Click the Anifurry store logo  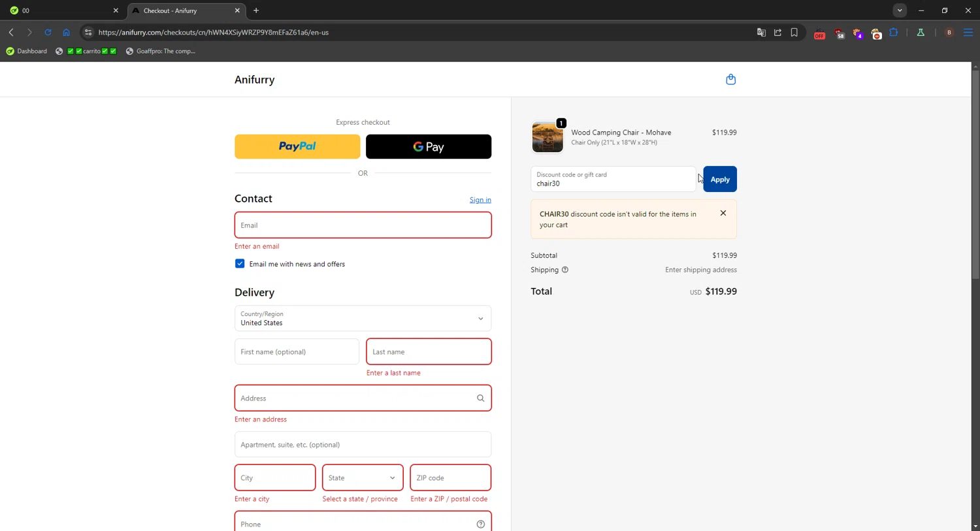coord(255,80)
